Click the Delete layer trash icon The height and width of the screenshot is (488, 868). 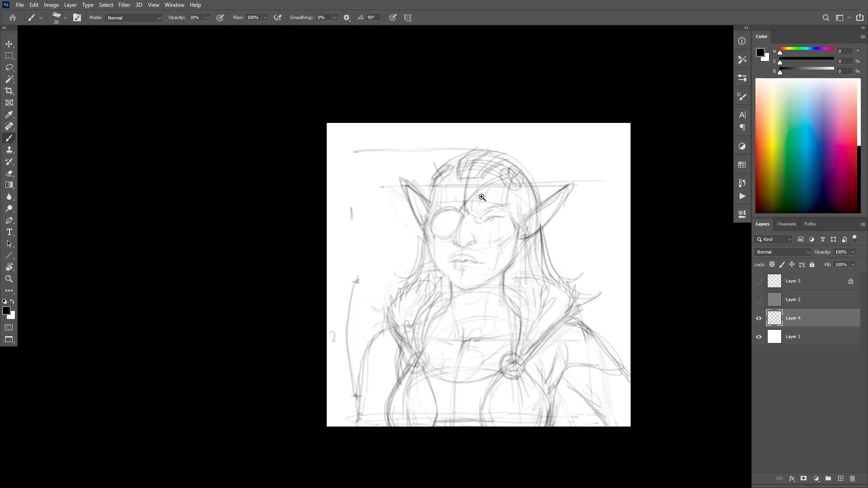tap(853, 479)
